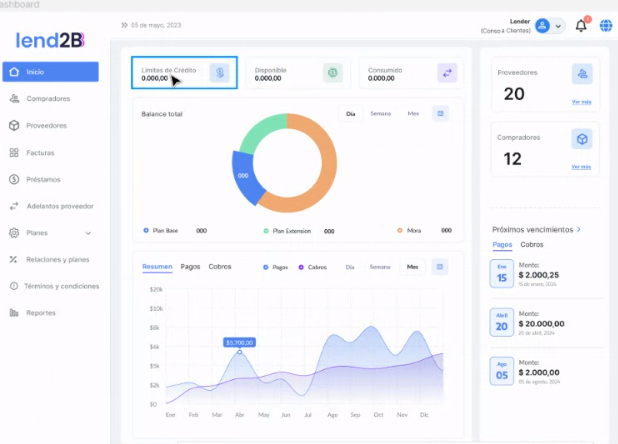Screen dimensions: 618x444
Task: Click the $5,700.00 data point on chart
Action: pos(239,352)
